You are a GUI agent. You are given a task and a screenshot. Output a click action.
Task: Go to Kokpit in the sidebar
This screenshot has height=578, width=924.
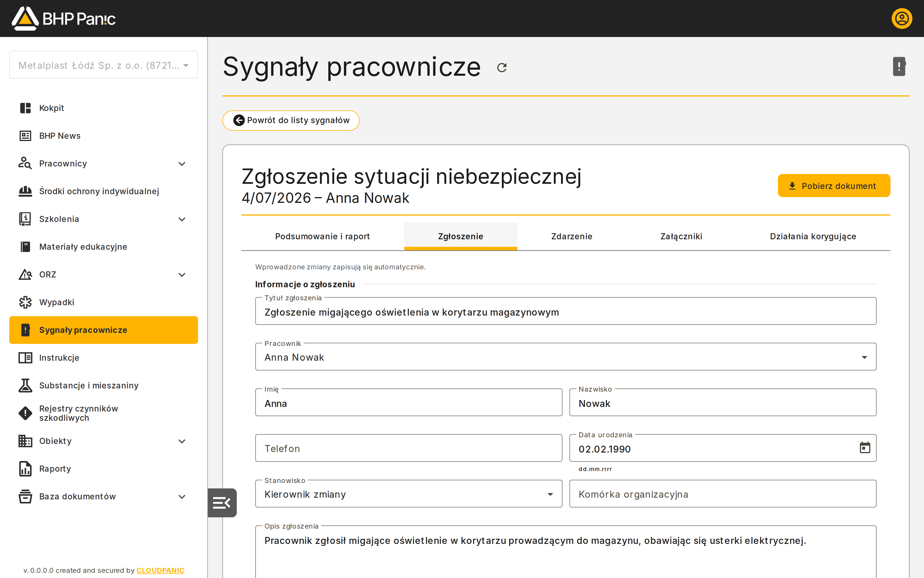click(x=103, y=108)
